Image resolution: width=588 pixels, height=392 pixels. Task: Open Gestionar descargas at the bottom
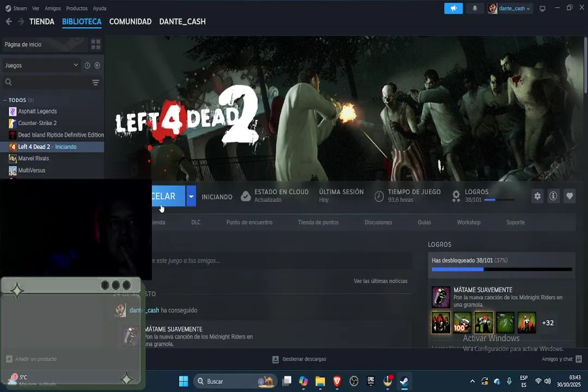(299, 359)
